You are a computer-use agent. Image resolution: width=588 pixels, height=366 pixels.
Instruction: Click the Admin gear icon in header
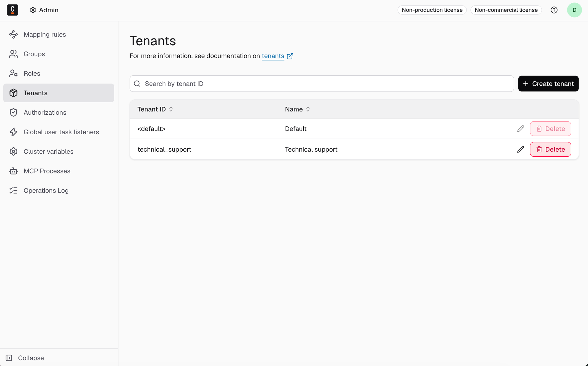tap(33, 10)
